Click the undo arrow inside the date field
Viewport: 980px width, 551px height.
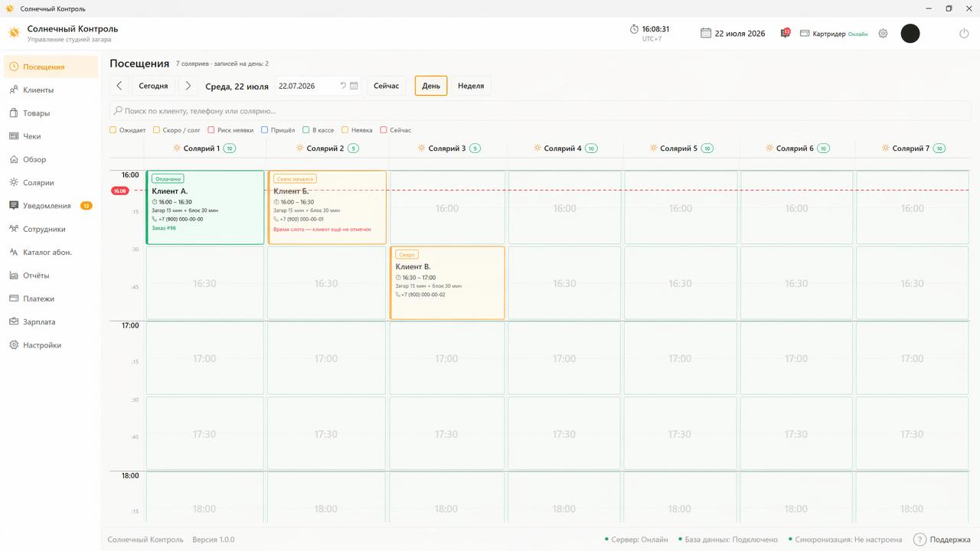click(x=343, y=86)
